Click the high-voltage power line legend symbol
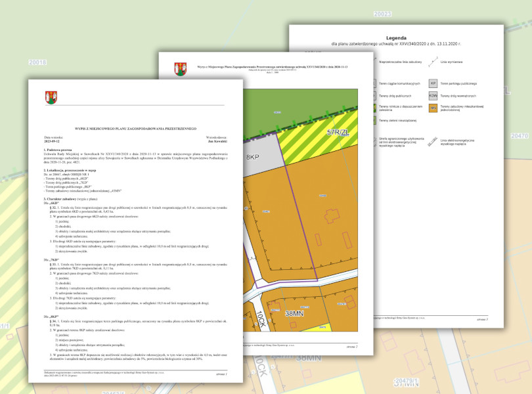This screenshot has height=394, width=532. click(x=432, y=142)
